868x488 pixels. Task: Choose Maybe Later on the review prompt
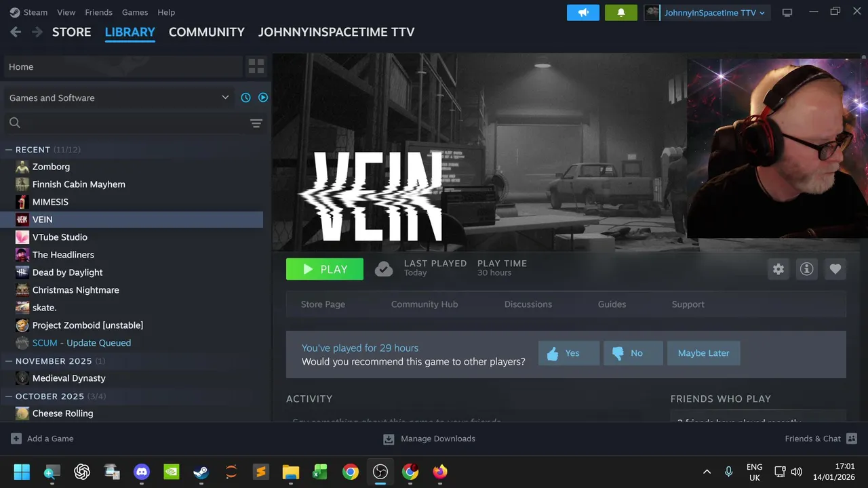point(704,353)
